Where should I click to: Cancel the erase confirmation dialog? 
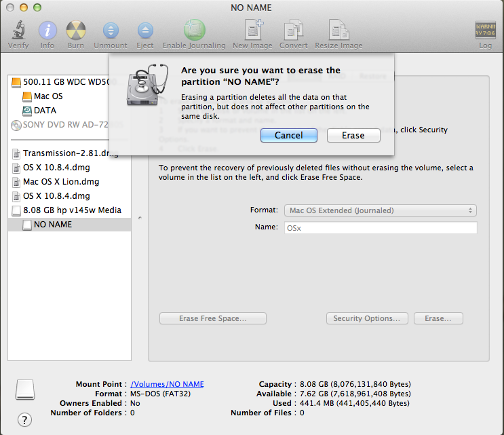click(x=289, y=135)
